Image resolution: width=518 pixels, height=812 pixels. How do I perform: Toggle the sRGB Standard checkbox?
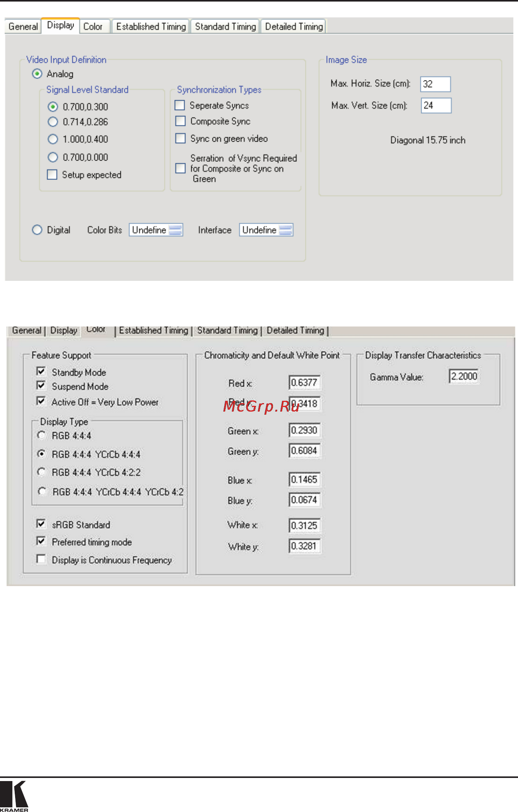pos(41,524)
